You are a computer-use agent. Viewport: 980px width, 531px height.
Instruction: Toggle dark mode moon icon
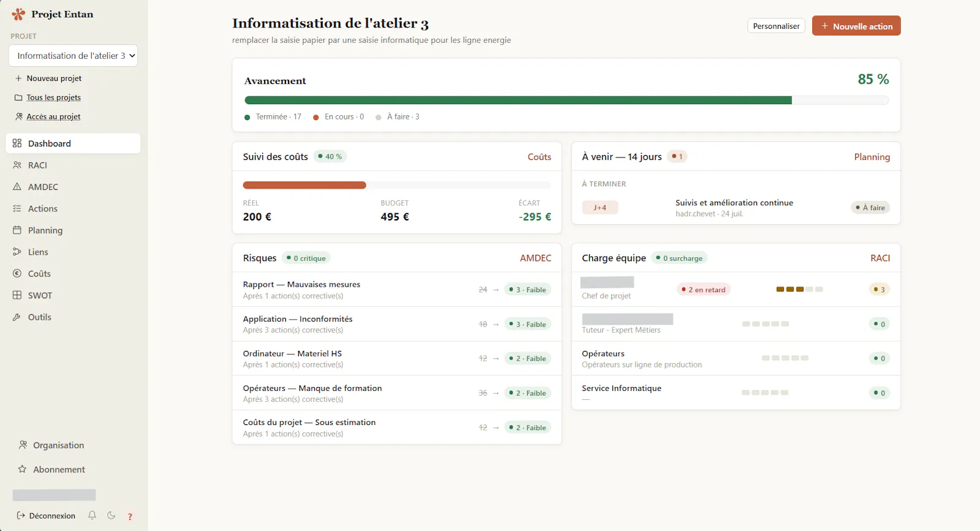[x=111, y=516]
